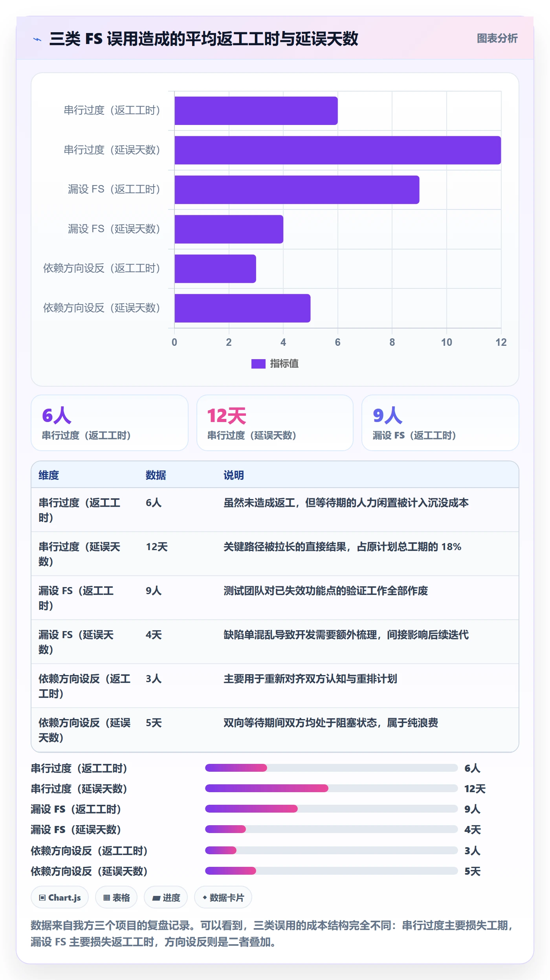Toggle the 指标值 legend color swatch

click(x=258, y=364)
